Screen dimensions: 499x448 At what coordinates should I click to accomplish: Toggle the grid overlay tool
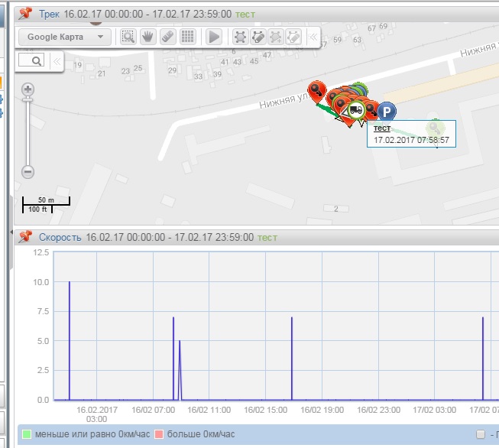click(187, 37)
